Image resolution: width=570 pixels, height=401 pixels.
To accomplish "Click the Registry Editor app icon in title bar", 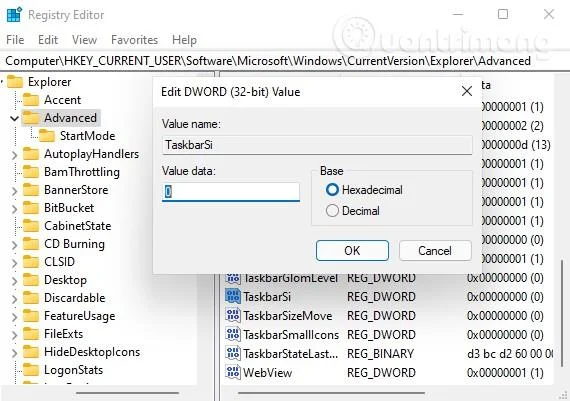I will pyautogui.click(x=15, y=15).
